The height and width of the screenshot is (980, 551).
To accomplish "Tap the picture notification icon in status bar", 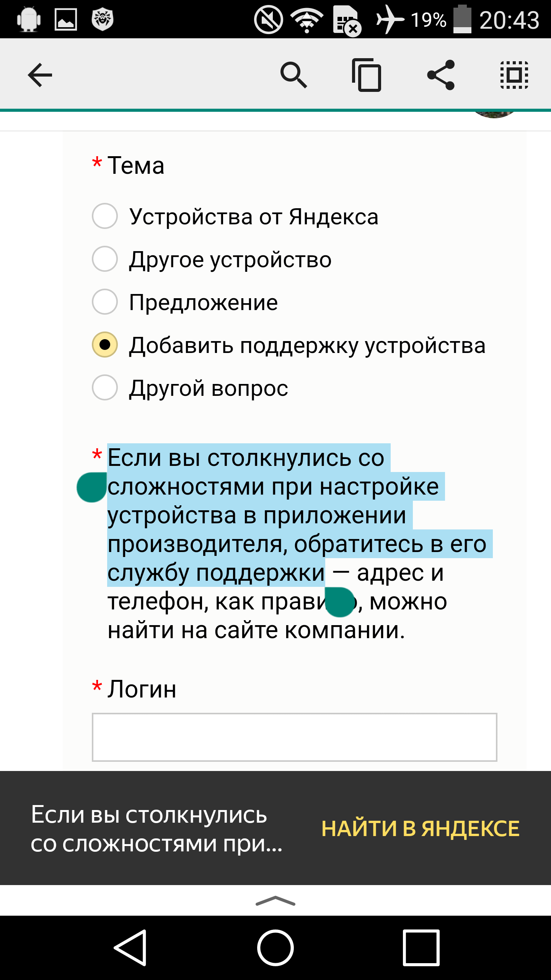I will (x=66, y=19).
